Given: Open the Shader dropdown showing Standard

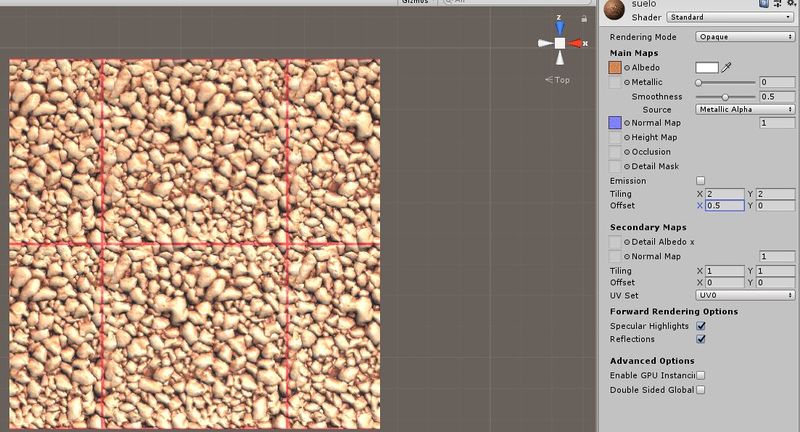Looking at the screenshot, I should tap(731, 17).
